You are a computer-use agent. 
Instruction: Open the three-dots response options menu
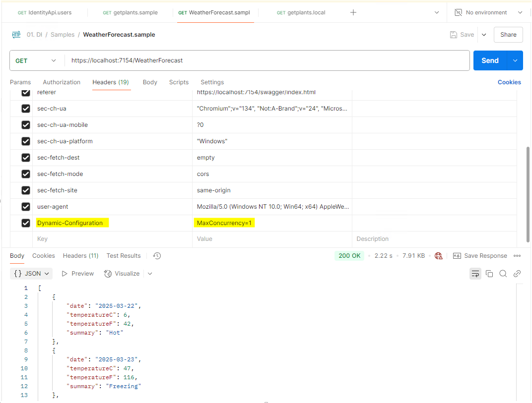517,256
